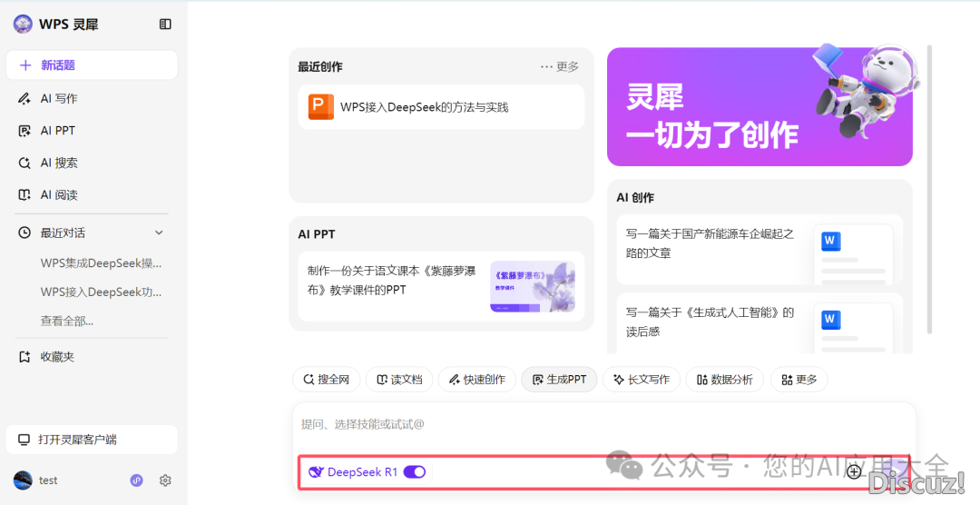Click the DeepSeek whale logo
The height and width of the screenshot is (505, 980).
coord(317,471)
